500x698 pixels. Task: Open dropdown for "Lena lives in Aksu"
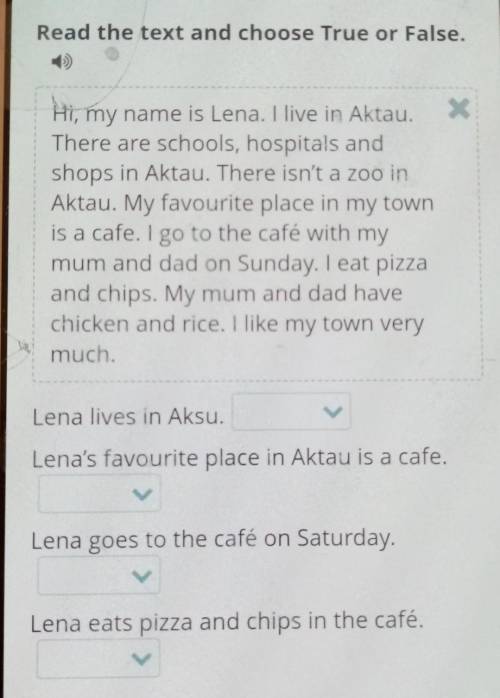[291, 412]
